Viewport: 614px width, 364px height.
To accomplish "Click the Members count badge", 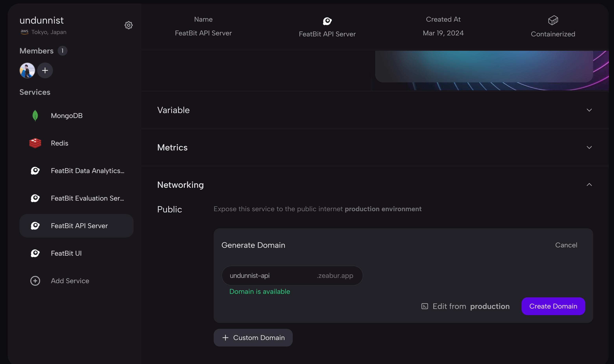I will 62,51.
